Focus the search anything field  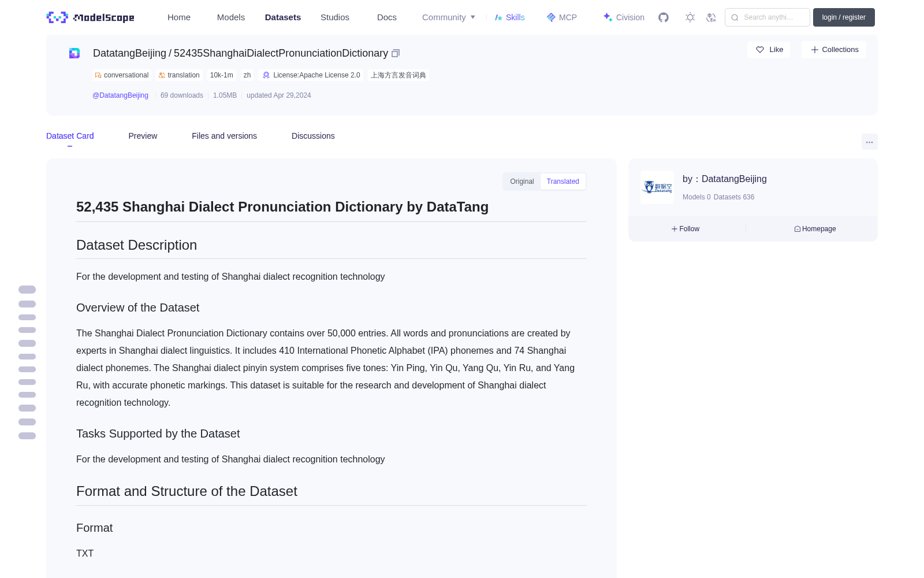[767, 17]
